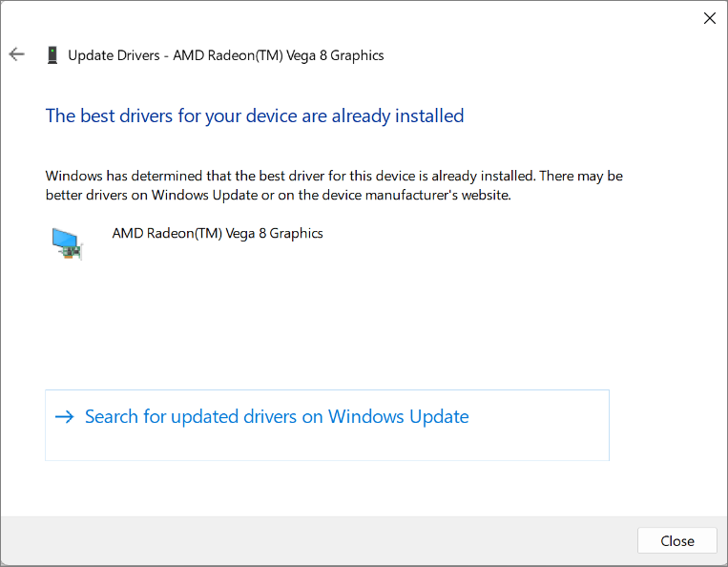Click 'already installed' in the blue heading
The image size is (728, 567).
click(x=398, y=115)
